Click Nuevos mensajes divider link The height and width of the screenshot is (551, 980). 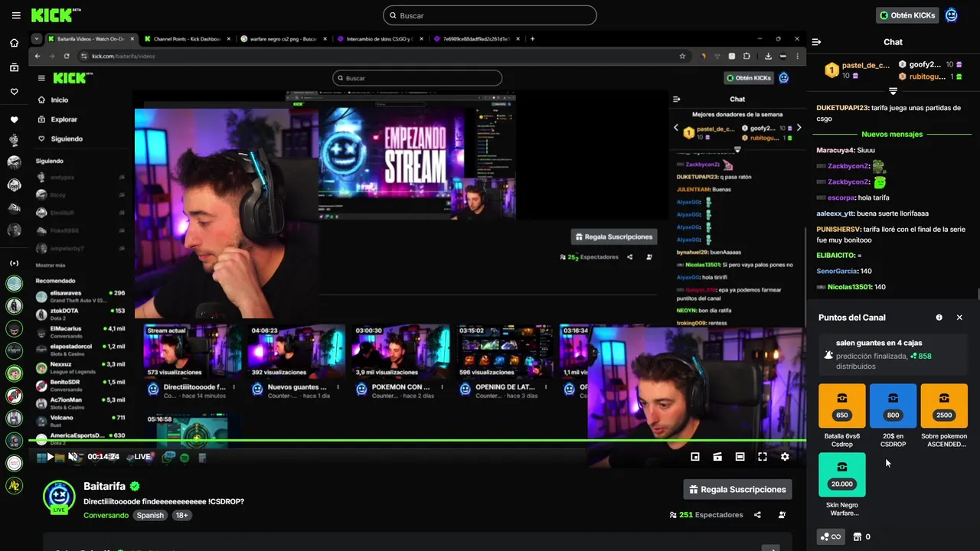(x=892, y=134)
